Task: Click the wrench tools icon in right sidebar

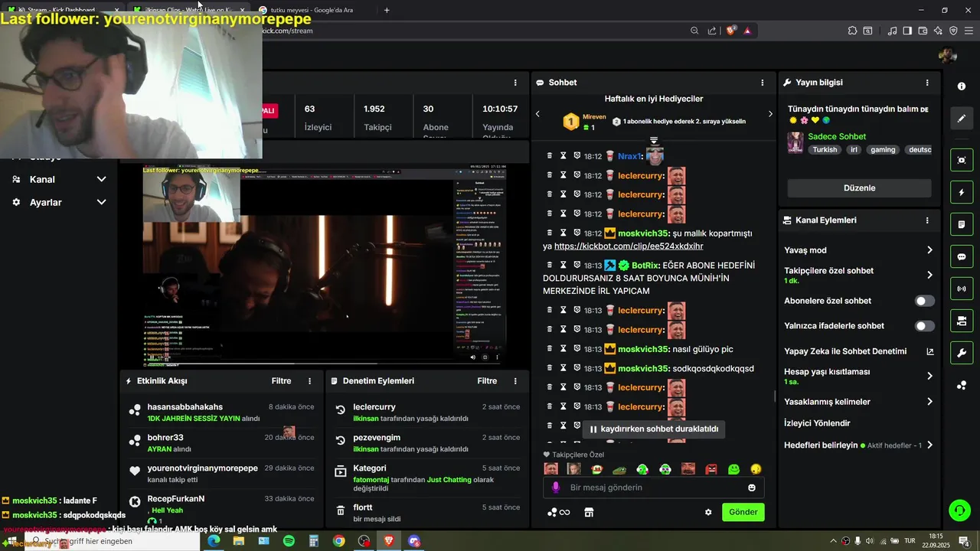Action: pos(961,353)
